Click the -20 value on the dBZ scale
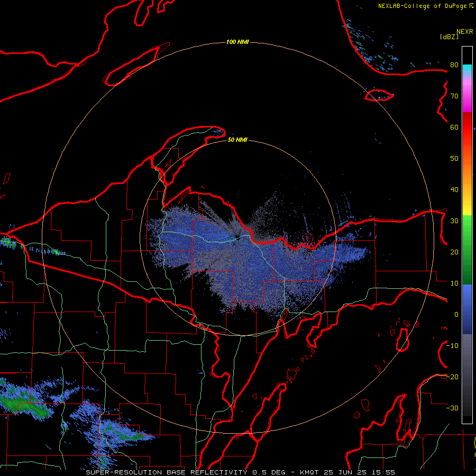 tap(453, 377)
